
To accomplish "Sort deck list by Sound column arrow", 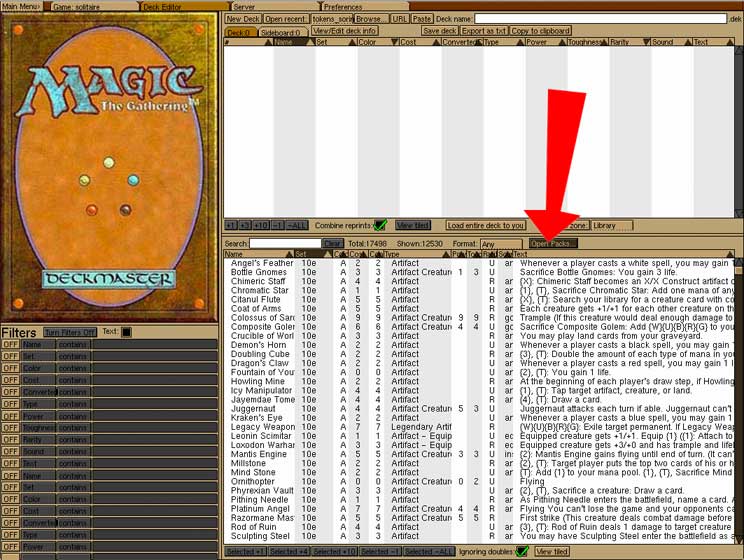I will pyautogui.click(x=688, y=42).
